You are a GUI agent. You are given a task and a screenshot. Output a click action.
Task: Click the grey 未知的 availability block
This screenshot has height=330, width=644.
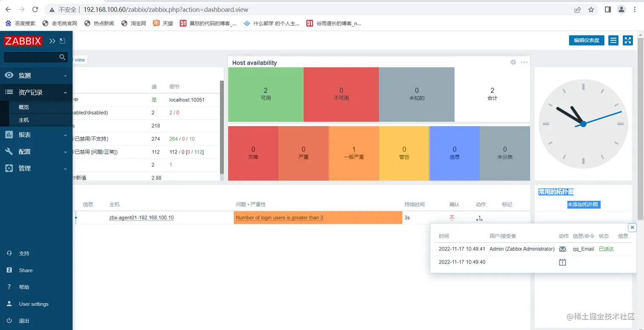click(x=417, y=94)
